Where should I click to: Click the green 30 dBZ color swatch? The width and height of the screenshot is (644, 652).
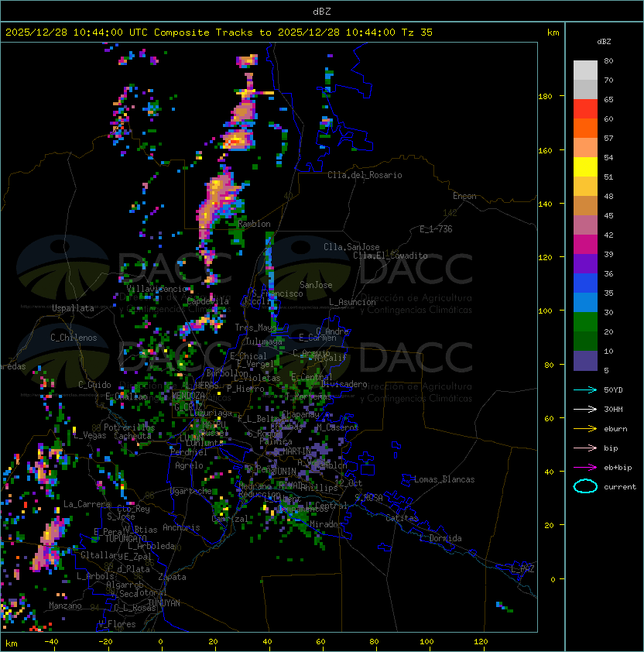click(585, 322)
